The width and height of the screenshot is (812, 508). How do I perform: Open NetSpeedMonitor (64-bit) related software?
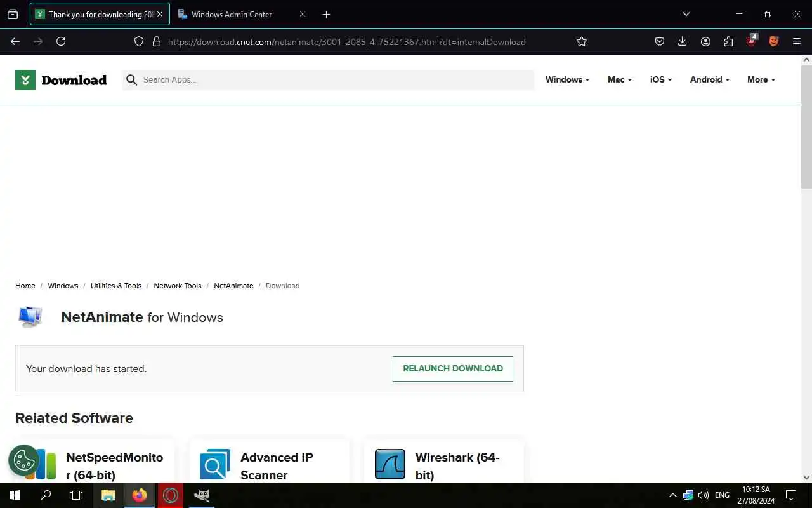click(x=114, y=466)
